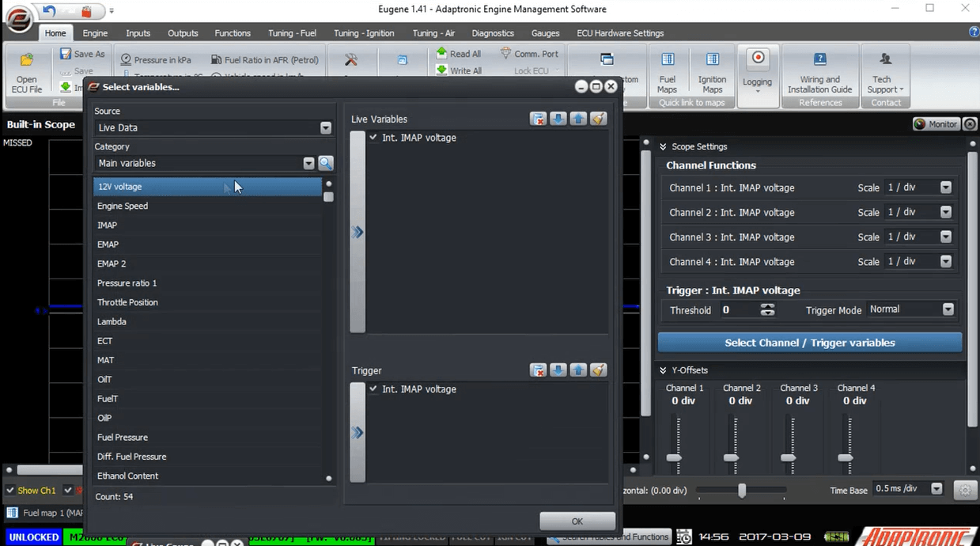The height and width of the screenshot is (546, 980).
Task: Open the Outputs tab
Action: point(183,33)
